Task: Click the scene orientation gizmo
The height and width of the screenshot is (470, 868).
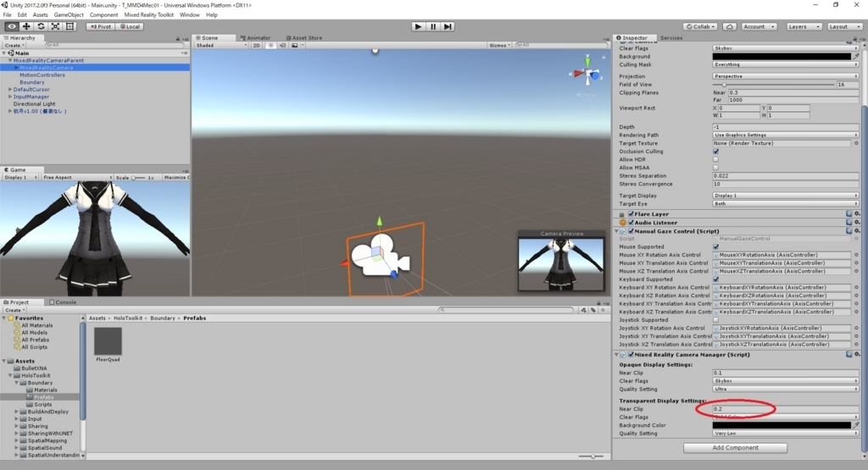Action: tap(587, 73)
